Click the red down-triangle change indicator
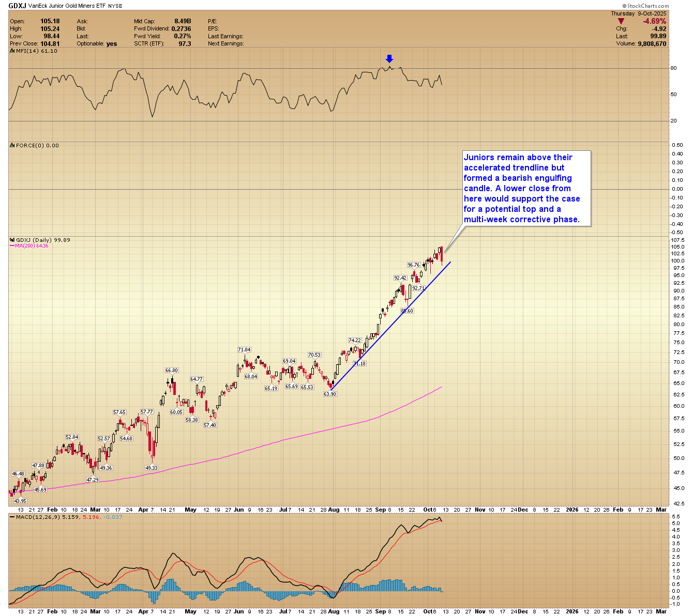The height and width of the screenshot is (616, 693). pos(621,21)
